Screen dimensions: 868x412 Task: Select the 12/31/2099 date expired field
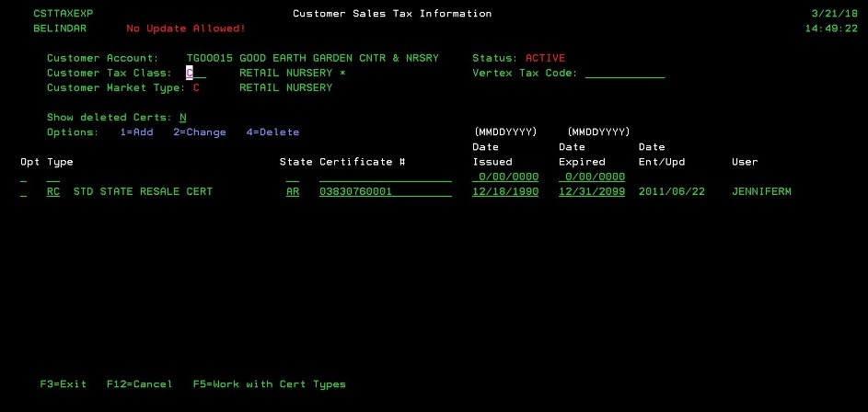(x=591, y=191)
